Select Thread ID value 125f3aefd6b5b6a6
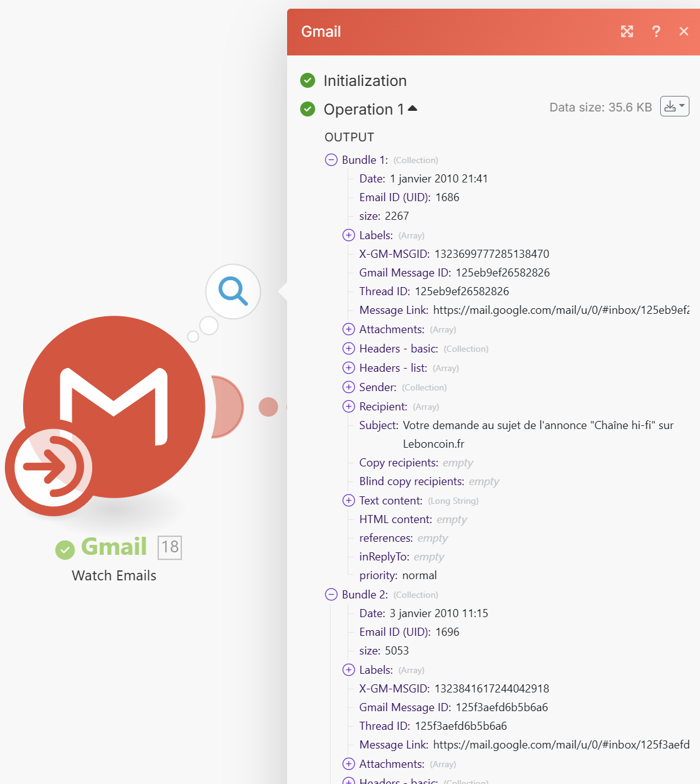Viewport: 700px width, 784px height. click(x=461, y=726)
